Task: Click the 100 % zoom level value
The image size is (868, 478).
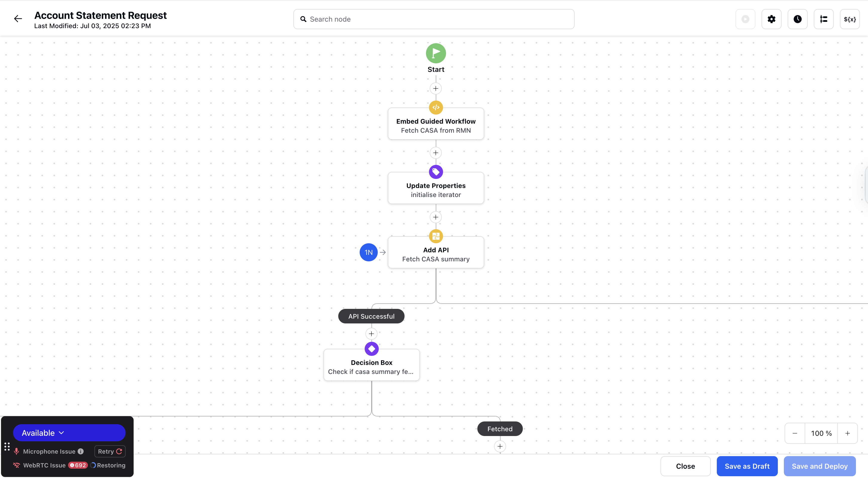Action: pyautogui.click(x=821, y=433)
